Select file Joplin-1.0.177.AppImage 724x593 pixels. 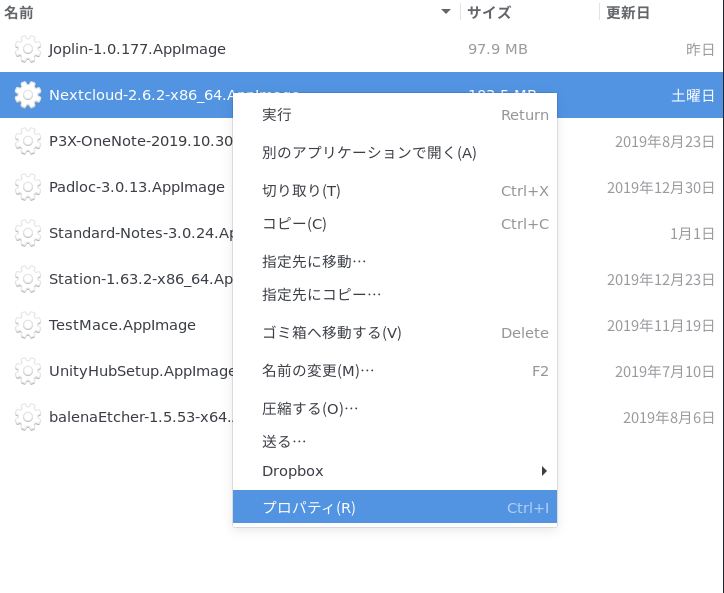tap(137, 49)
